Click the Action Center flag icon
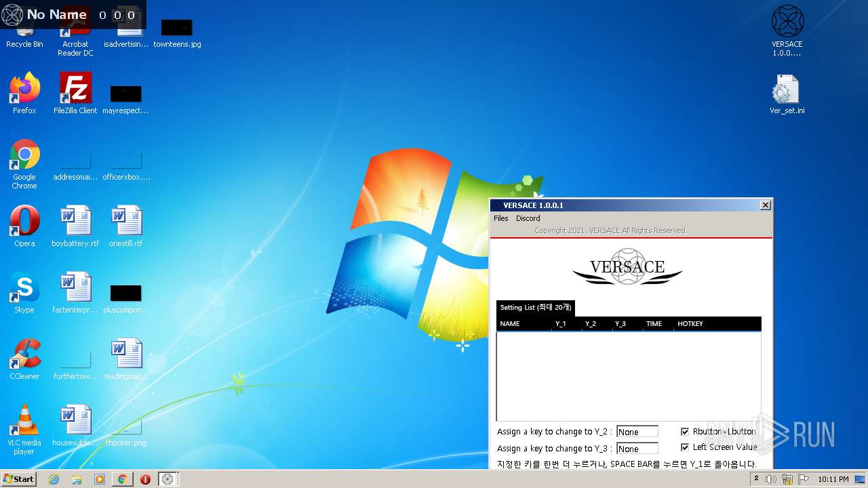The height and width of the screenshot is (488, 868). [x=804, y=479]
